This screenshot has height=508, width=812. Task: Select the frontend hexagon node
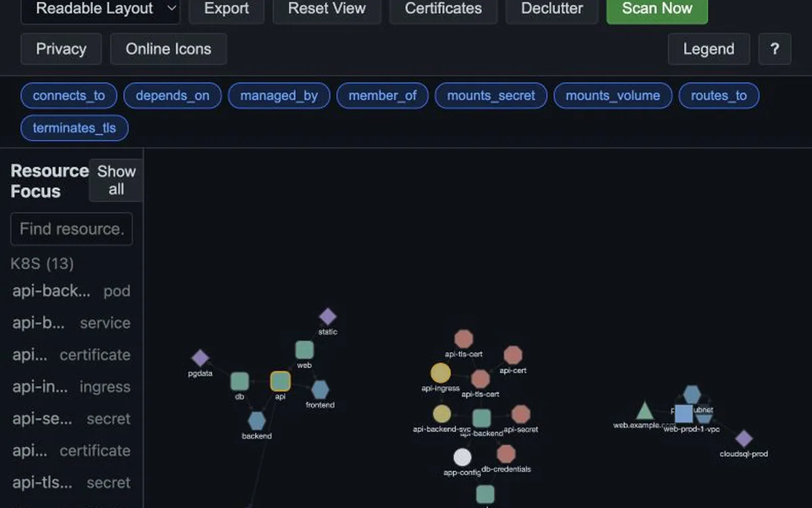tap(320, 389)
